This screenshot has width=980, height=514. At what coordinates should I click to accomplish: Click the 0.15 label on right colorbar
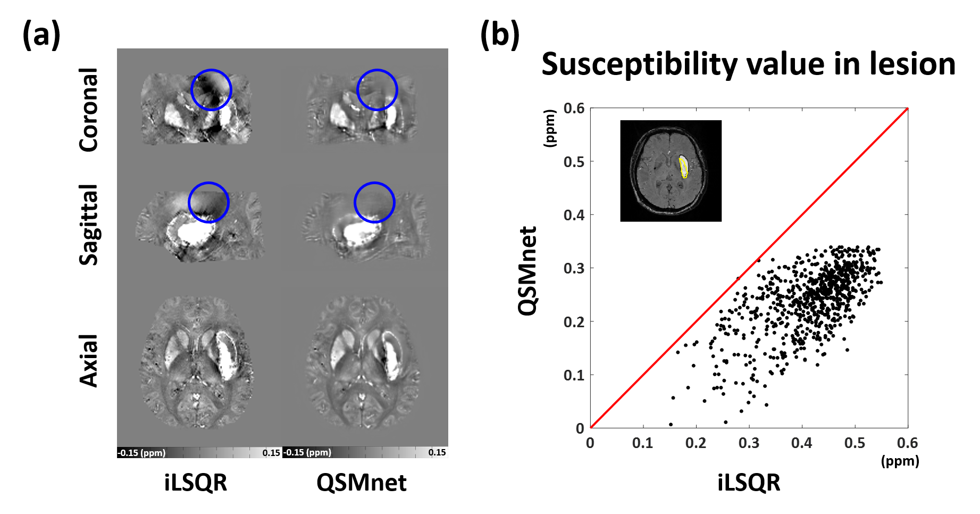click(x=437, y=453)
